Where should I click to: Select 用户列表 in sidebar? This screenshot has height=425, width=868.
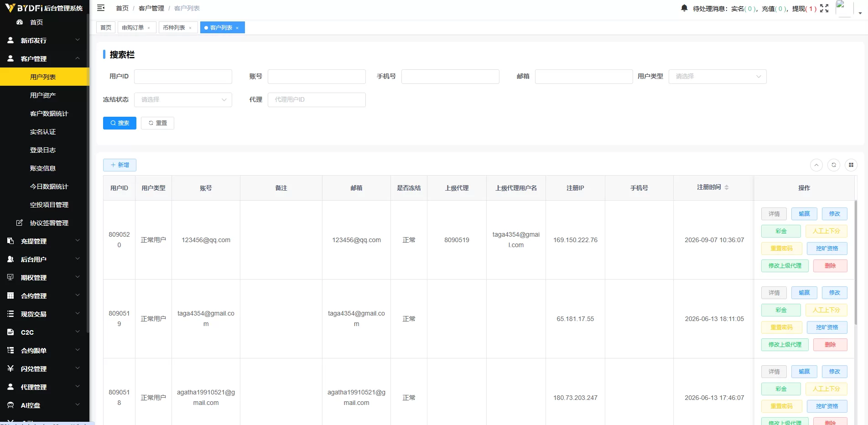(x=45, y=77)
